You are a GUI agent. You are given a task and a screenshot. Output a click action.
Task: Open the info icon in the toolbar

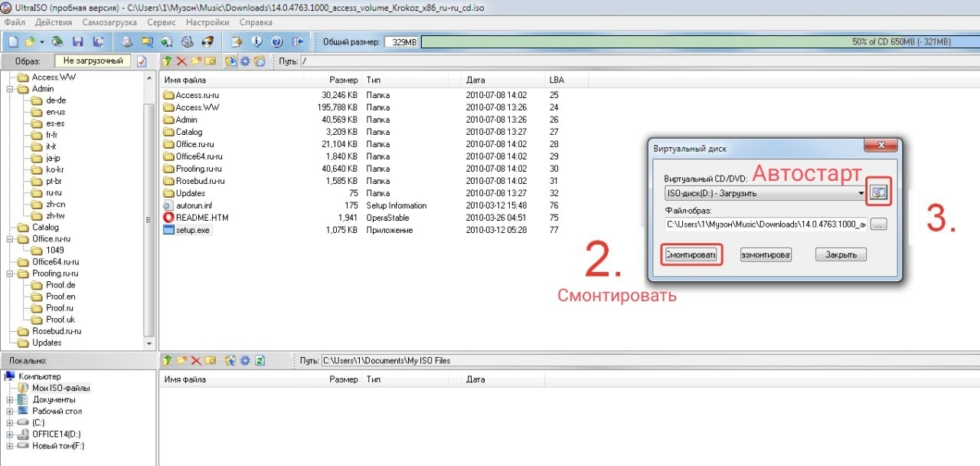257,41
